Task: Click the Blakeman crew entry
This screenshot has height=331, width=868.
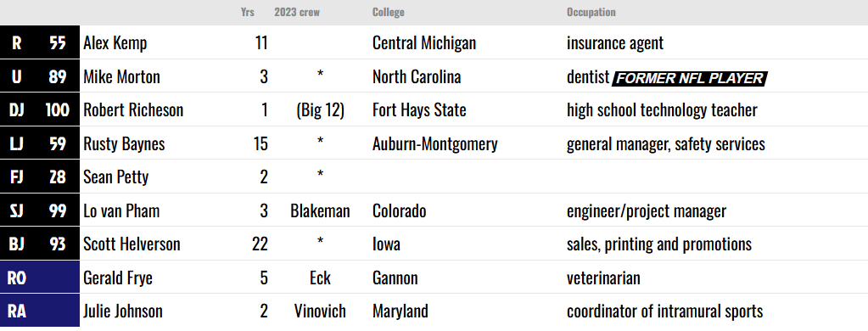Action: [320, 210]
